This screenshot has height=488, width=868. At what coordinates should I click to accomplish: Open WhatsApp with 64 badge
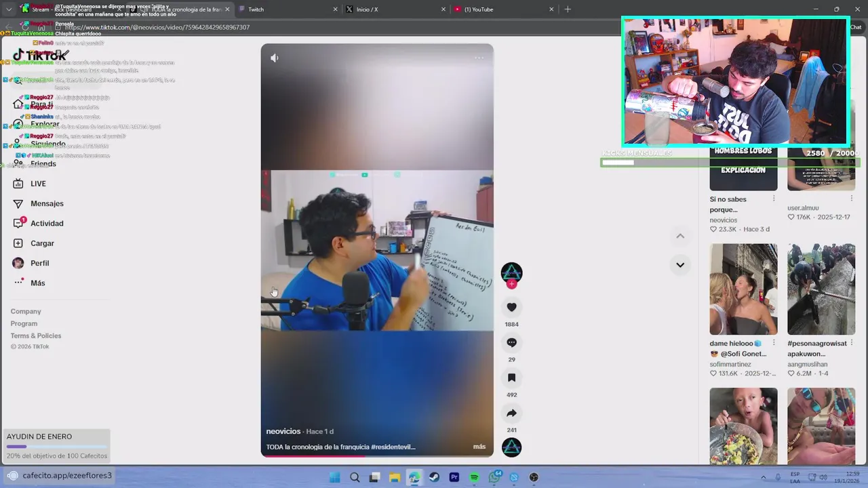point(494,477)
